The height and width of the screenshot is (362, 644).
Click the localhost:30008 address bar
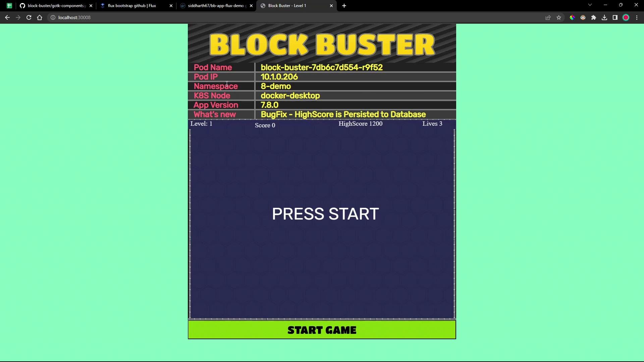[x=295, y=17]
